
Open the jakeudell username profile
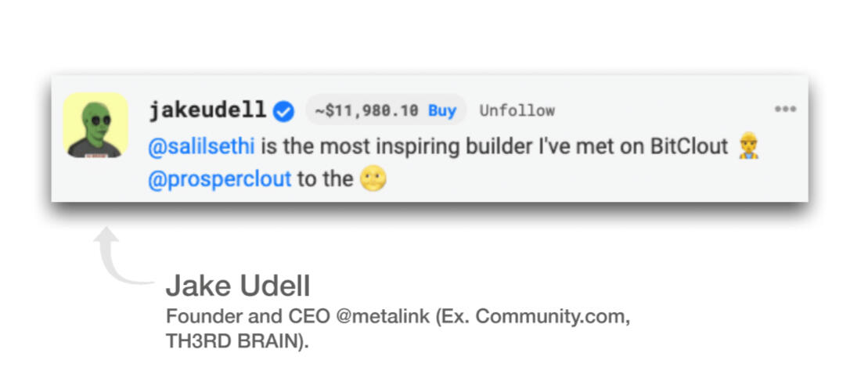tap(207, 111)
